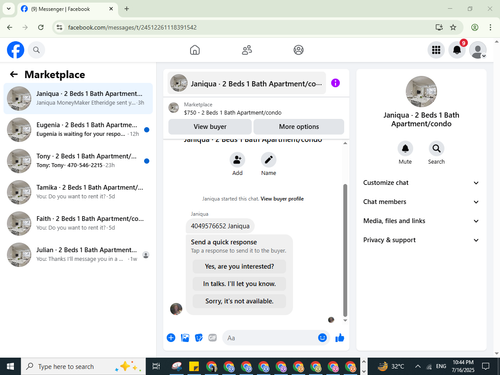Click Windows taskbar search box
Image resolution: width=500 pixels, height=375 pixels.
pos(83,366)
